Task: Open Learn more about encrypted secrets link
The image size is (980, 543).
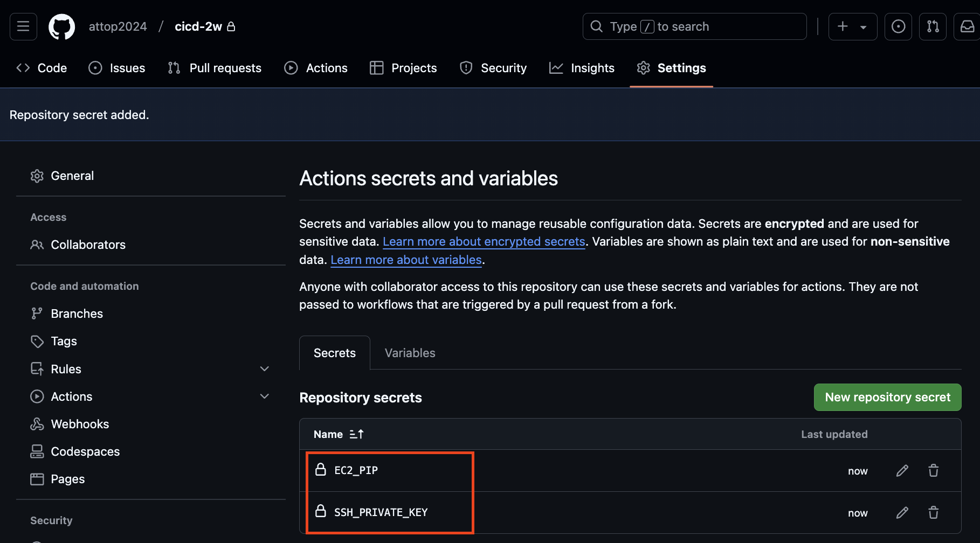Action: [484, 241]
